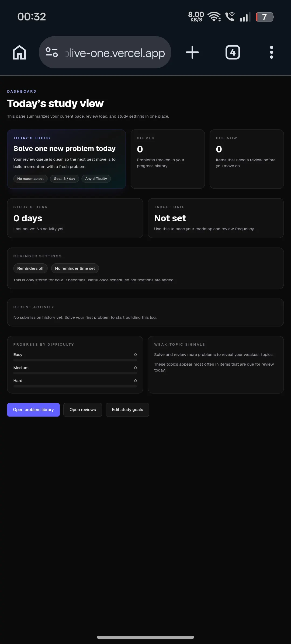Click the DASHBOARD label
This screenshot has height=644, width=291.
coord(22,92)
